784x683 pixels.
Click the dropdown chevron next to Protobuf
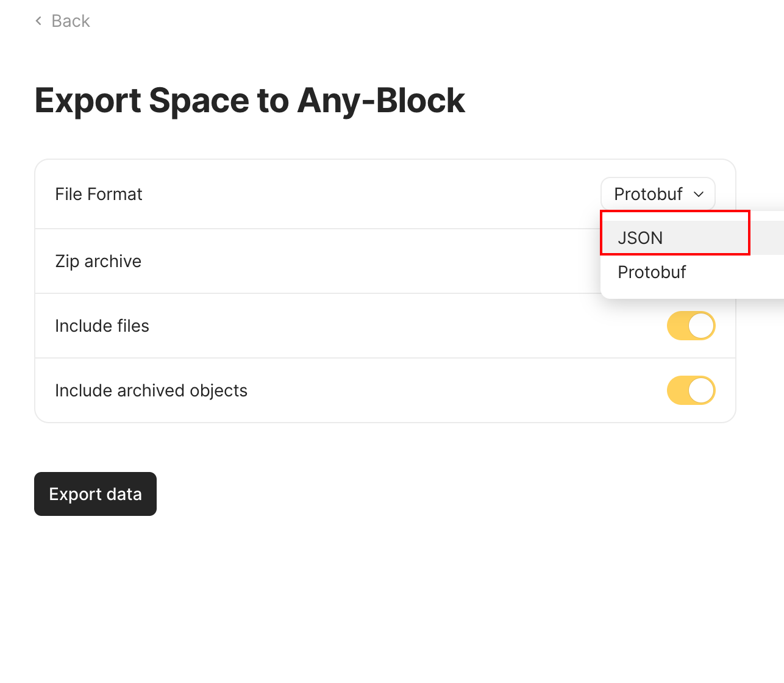pyautogui.click(x=699, y=194)
